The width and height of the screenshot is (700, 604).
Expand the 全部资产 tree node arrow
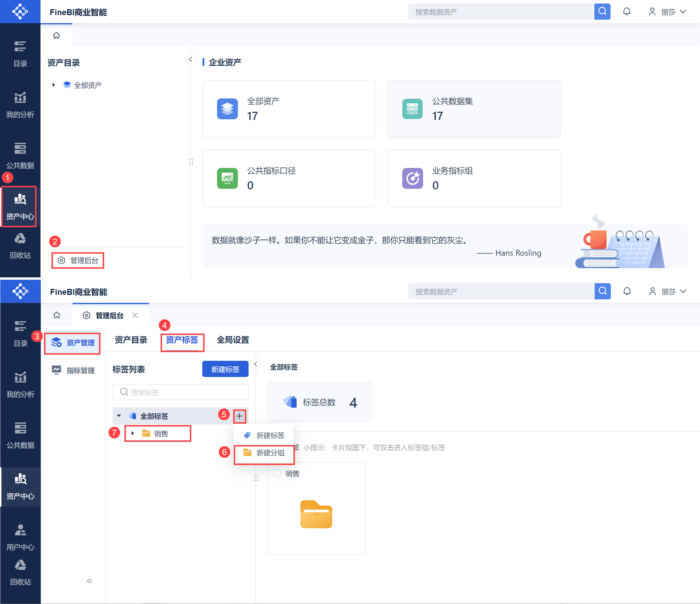tap(53, 85)
